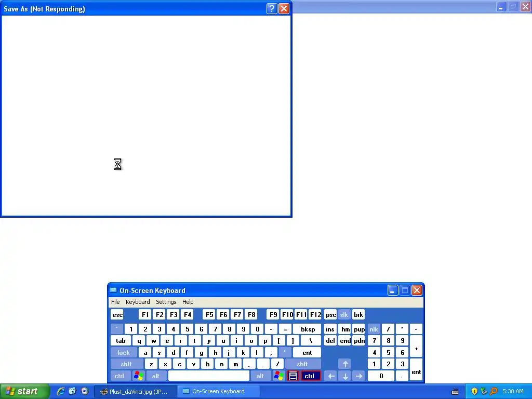Click the F12 function key
The image size is (532, 399).
[315, 314]
